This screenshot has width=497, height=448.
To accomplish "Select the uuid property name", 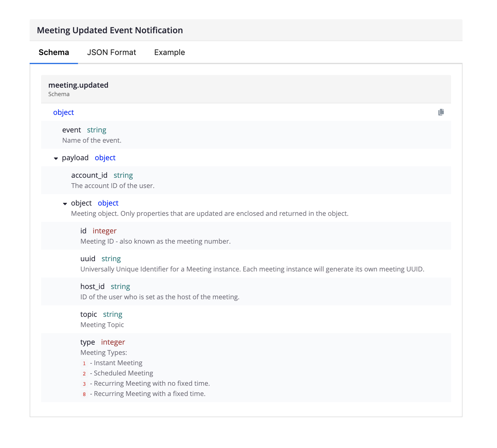I will [x=88, y=259].
